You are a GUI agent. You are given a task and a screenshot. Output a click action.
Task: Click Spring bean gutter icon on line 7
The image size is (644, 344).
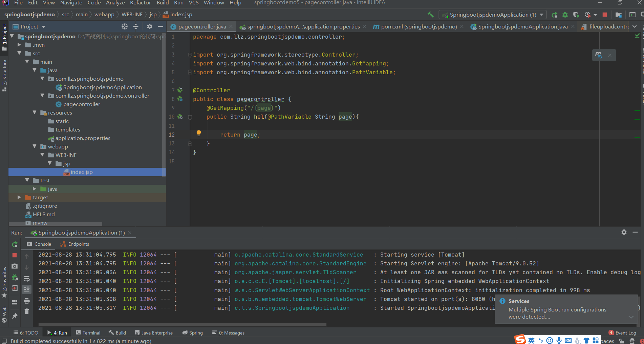(x=180, y=90)
